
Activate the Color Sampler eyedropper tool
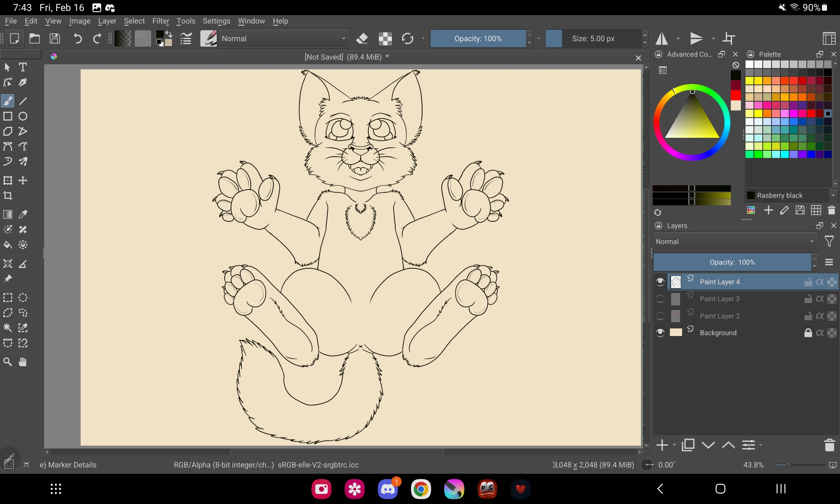tap(23, 214)
